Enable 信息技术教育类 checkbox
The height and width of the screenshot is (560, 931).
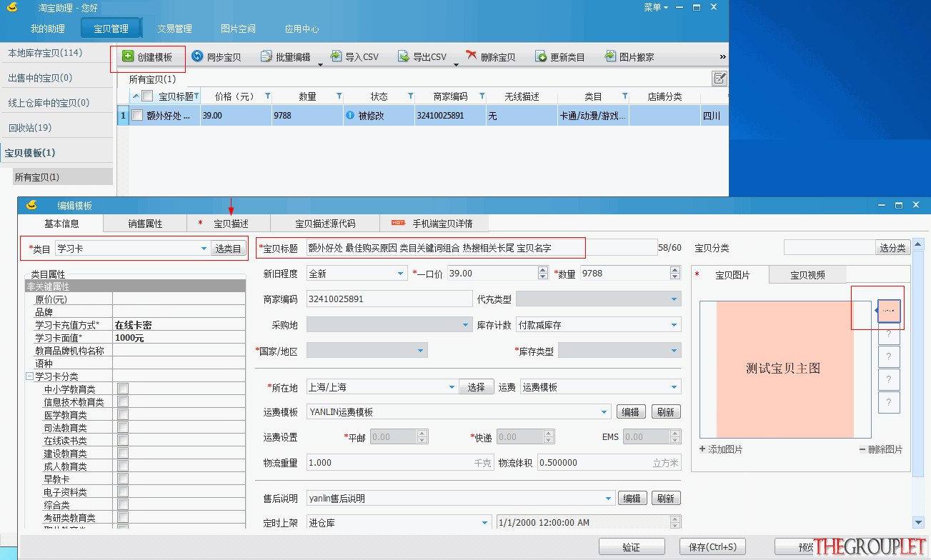click(123, 401)
